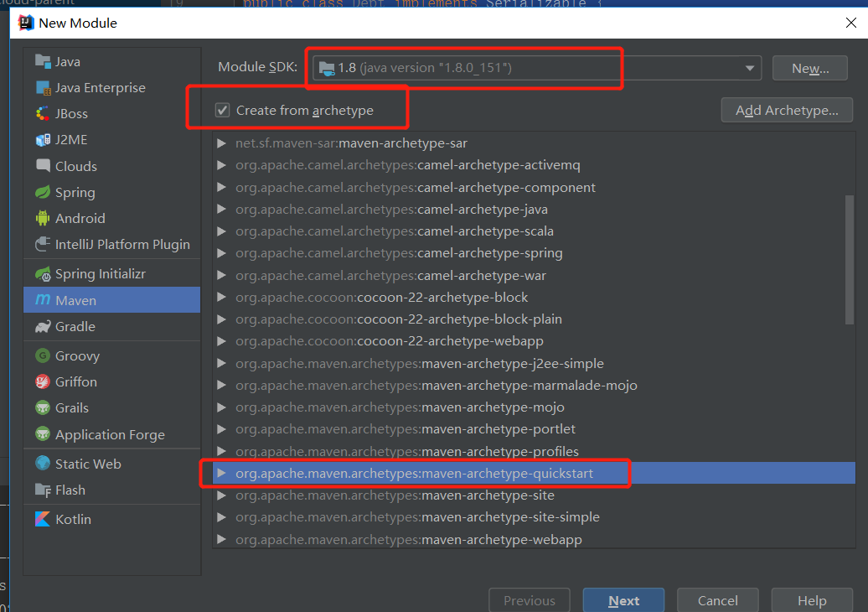Select Static Web module type
This screenshot has height=612, width=868.
tap(88, 464)
